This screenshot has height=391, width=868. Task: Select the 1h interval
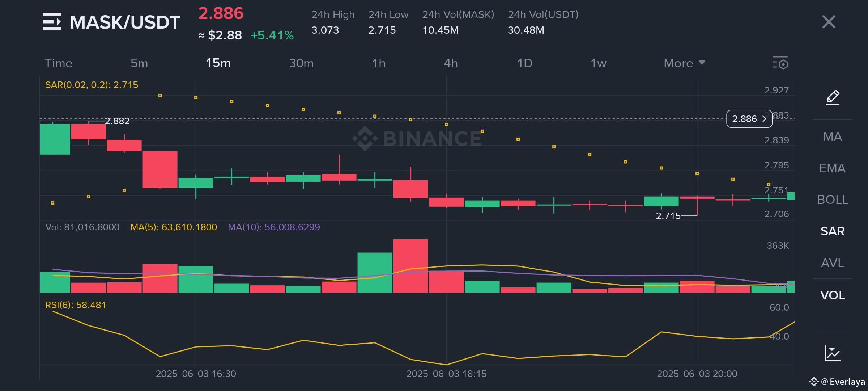(379, 63)
